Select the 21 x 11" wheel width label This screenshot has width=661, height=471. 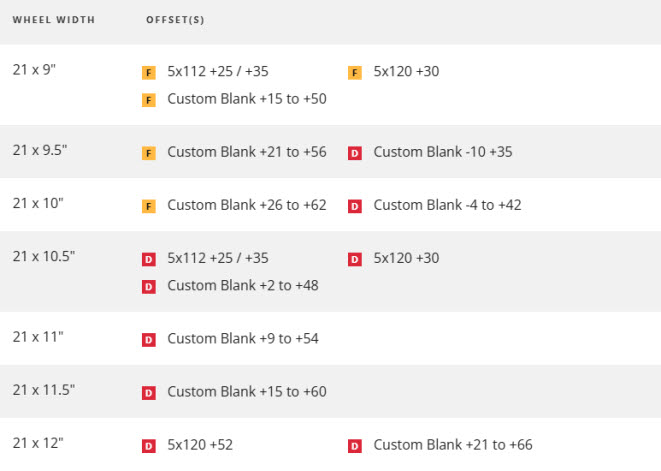pyautogui.click(x=38, y=337)
